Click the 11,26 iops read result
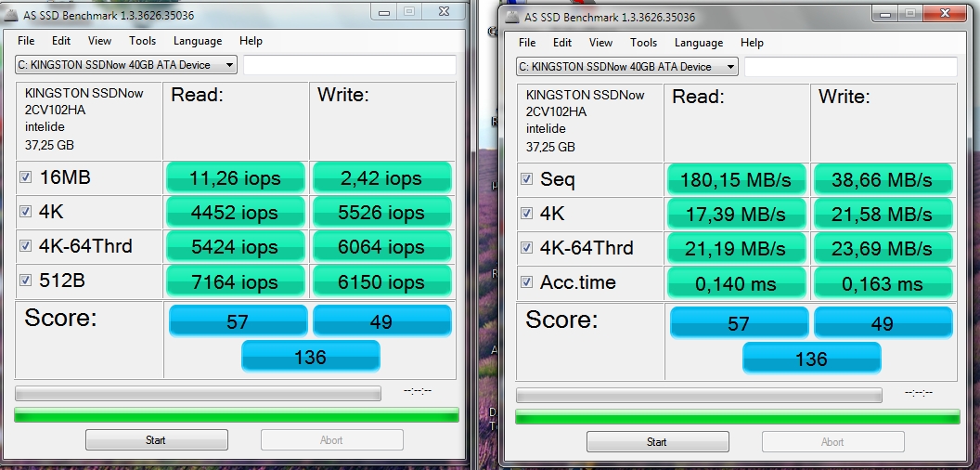This screenshot has width=980, height=470. [235, 177]
